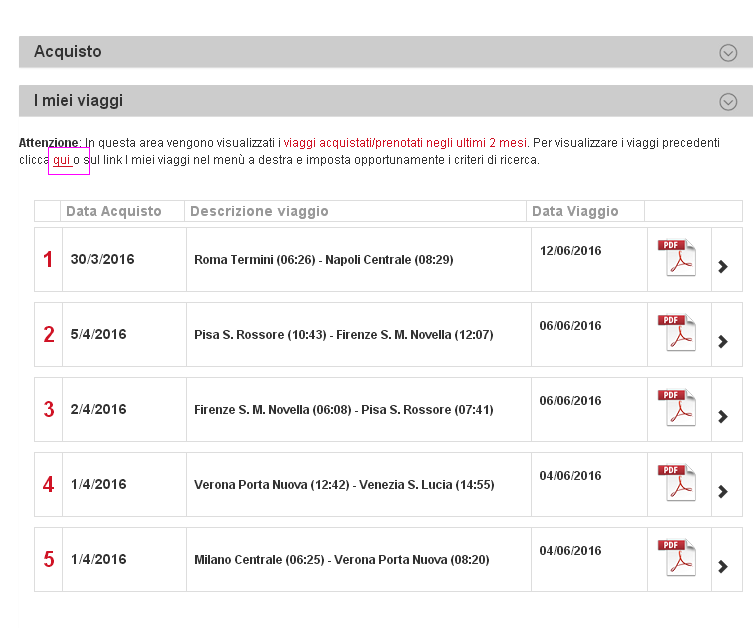The height and width of the screenshot is (628, 753).
Task: Click Milano Centrale (06:25) - Verona description
Action: point(342,559)
